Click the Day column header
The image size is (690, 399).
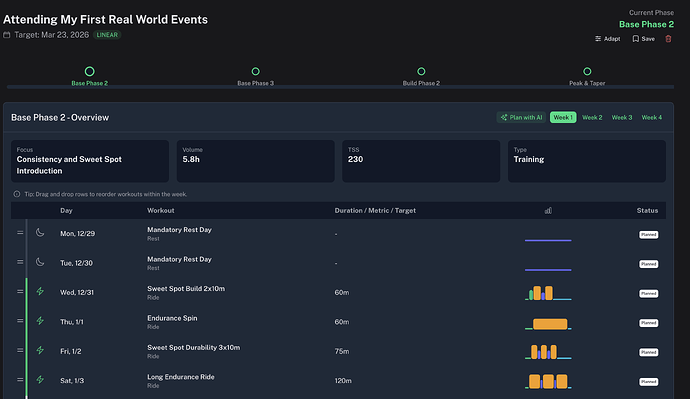[66, 211]
